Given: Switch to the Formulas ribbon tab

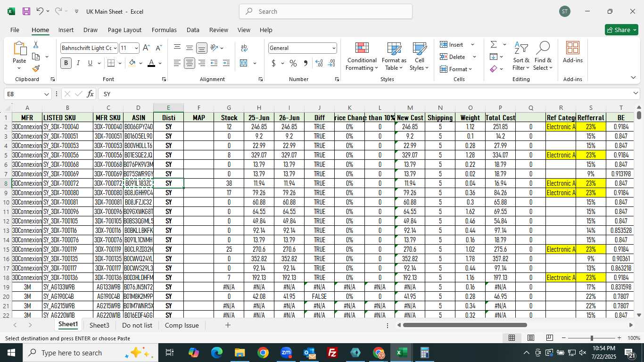Looking at the screenshot, I should pyautogui.click(x=164, y=30).
